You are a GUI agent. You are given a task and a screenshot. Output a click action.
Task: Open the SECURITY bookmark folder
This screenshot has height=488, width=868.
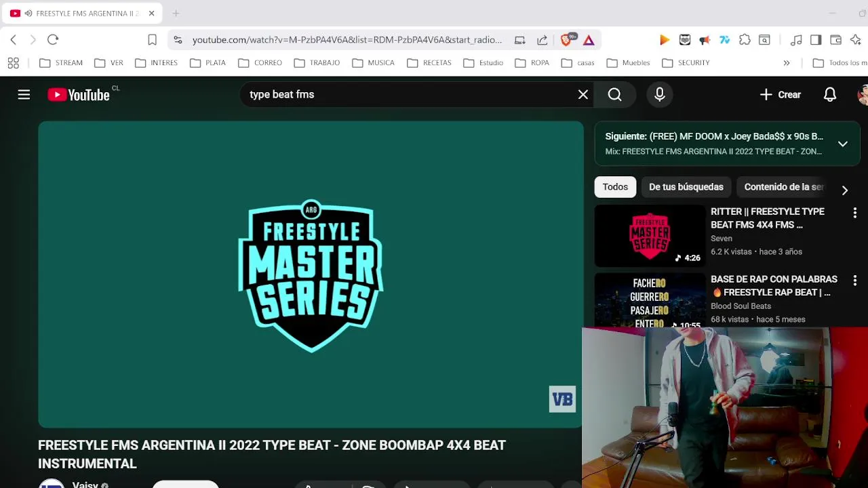tap(686, 63)
